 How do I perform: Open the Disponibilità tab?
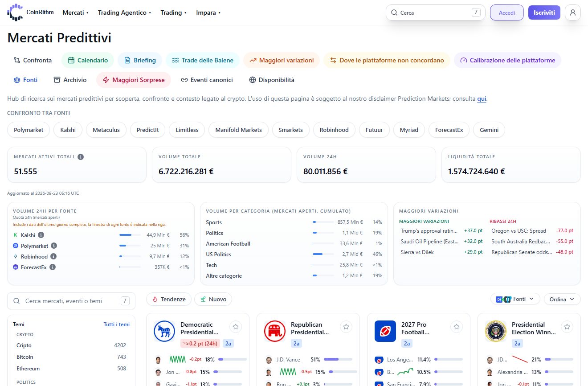click(x=271, y=80)
